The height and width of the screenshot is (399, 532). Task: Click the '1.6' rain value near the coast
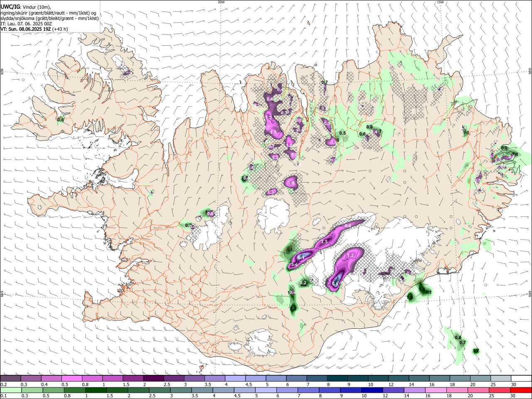(422, 289)
